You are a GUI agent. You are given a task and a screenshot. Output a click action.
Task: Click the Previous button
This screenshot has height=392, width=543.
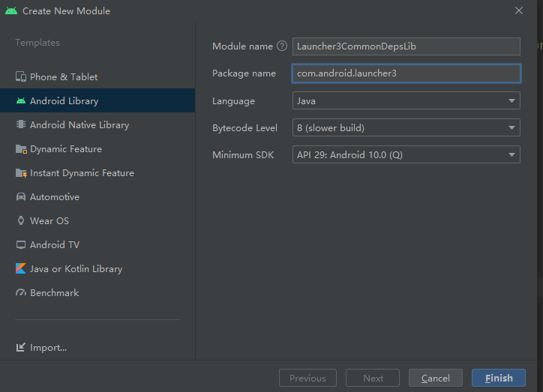coord(307,378)
